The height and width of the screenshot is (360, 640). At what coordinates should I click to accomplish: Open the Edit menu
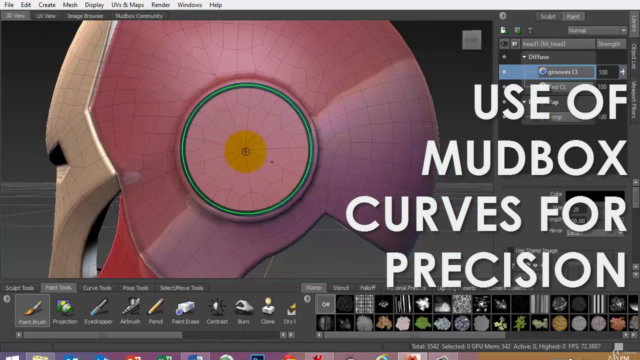coord(26,5)
